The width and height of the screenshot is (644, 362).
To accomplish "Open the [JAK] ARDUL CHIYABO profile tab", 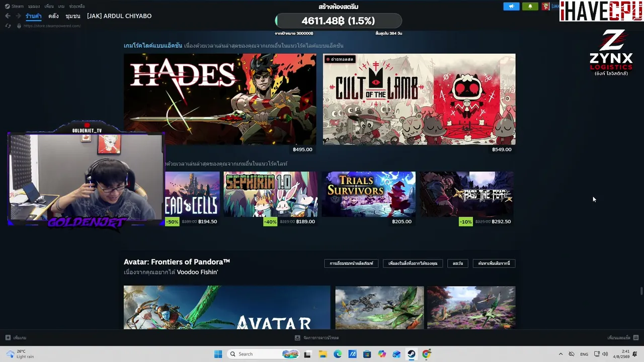I will (119, 16).
